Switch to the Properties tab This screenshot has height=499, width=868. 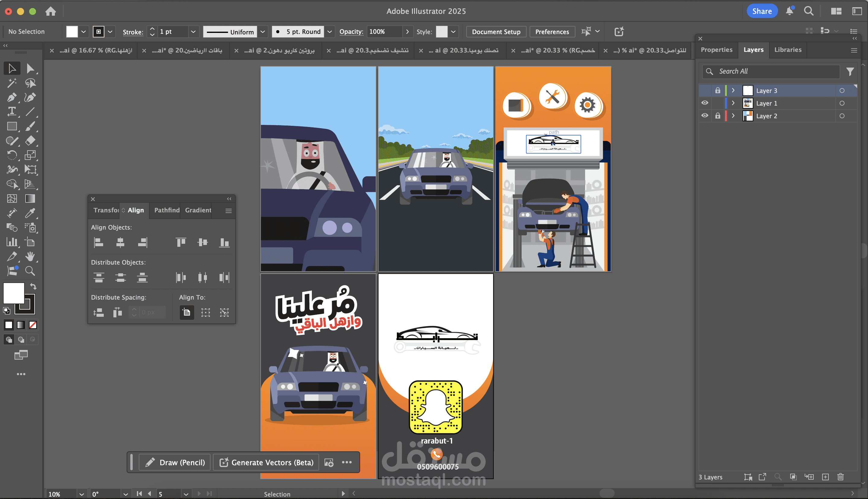tap(716, 50)
